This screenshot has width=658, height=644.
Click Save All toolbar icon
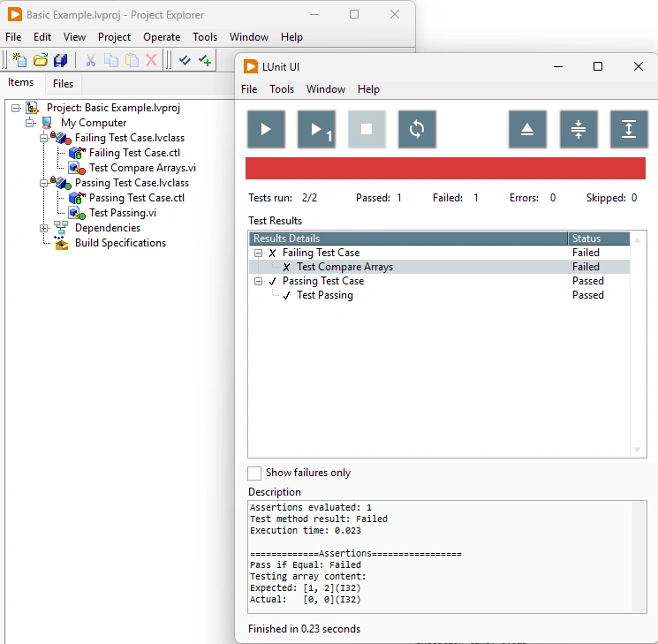60,60
